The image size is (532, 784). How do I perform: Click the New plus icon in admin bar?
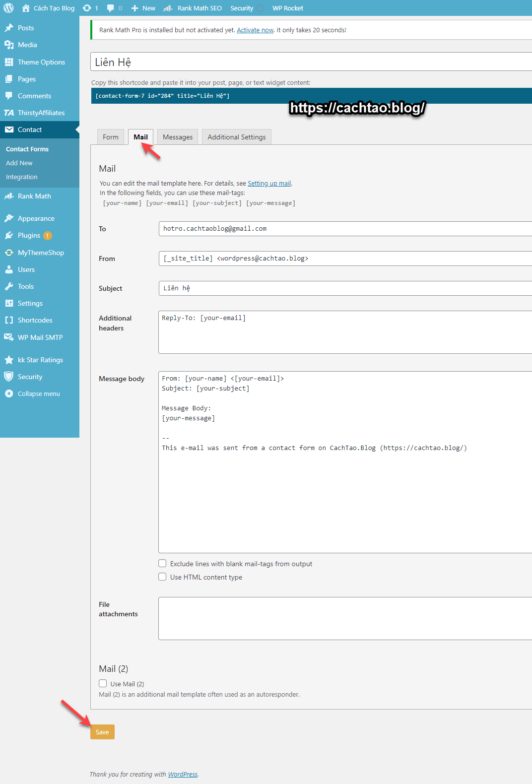134,8
